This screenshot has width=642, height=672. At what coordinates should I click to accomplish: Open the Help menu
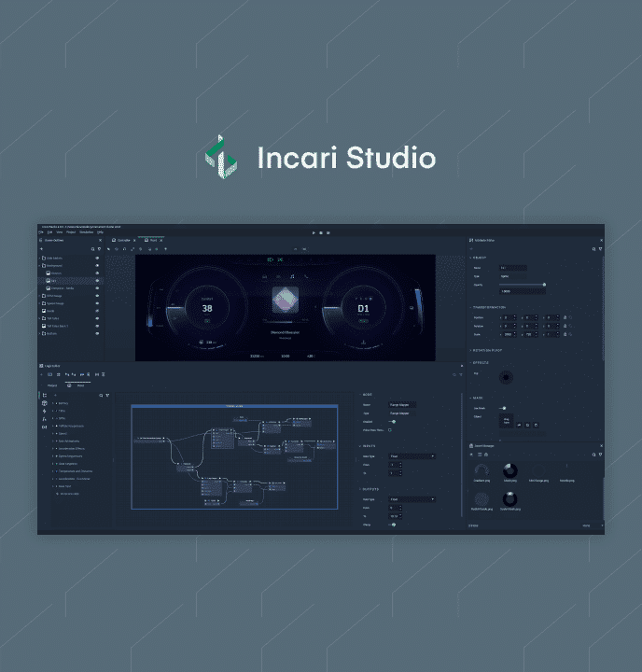(100, 232)
